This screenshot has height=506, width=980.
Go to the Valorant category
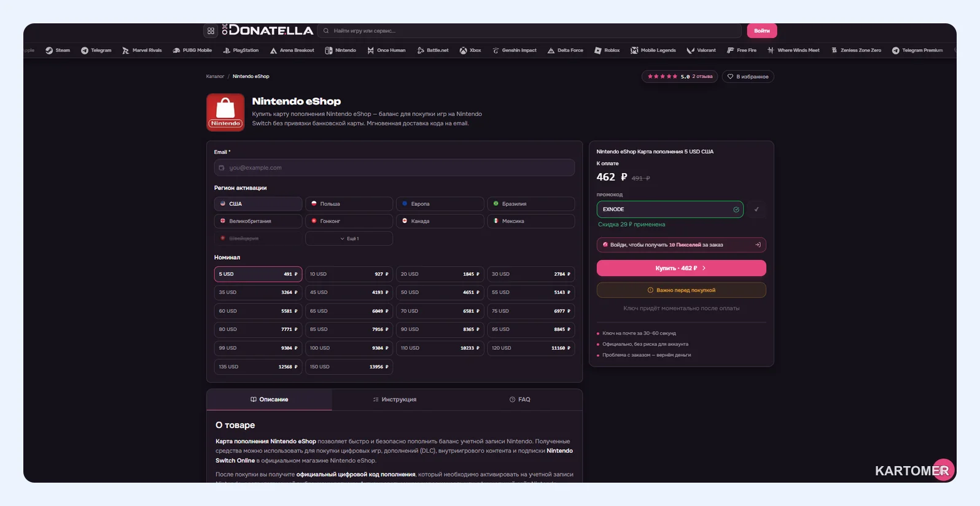[701, 50]
